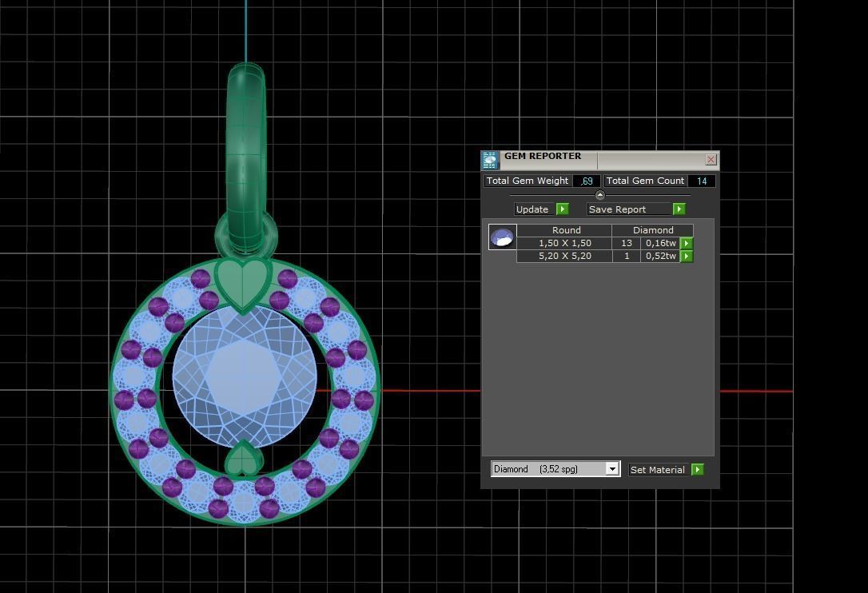Click green arrow for 1,50 X 1,50 row
Screen dimensions: 868x593
pyautogui.click(x=687, y=243)
